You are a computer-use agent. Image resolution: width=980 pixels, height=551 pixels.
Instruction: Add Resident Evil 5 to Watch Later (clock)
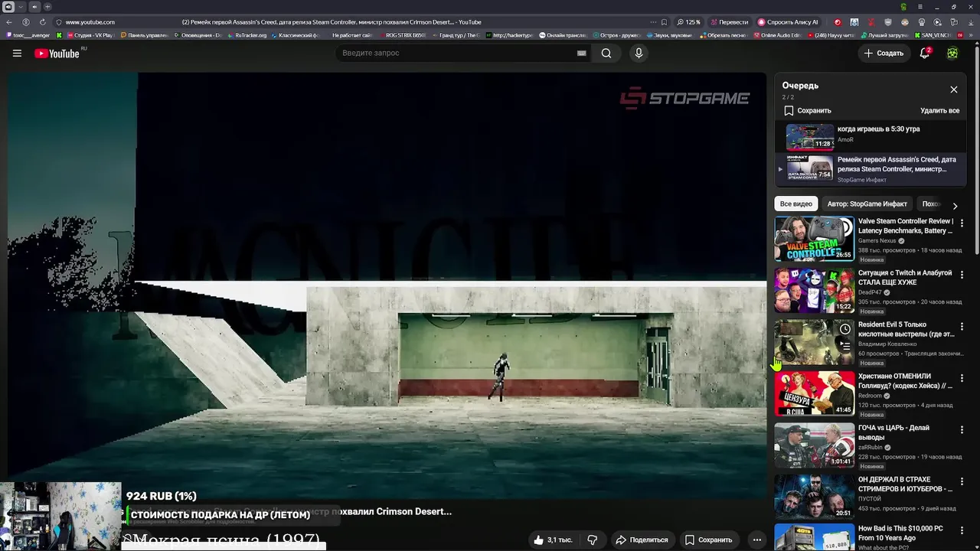[844, 329]
